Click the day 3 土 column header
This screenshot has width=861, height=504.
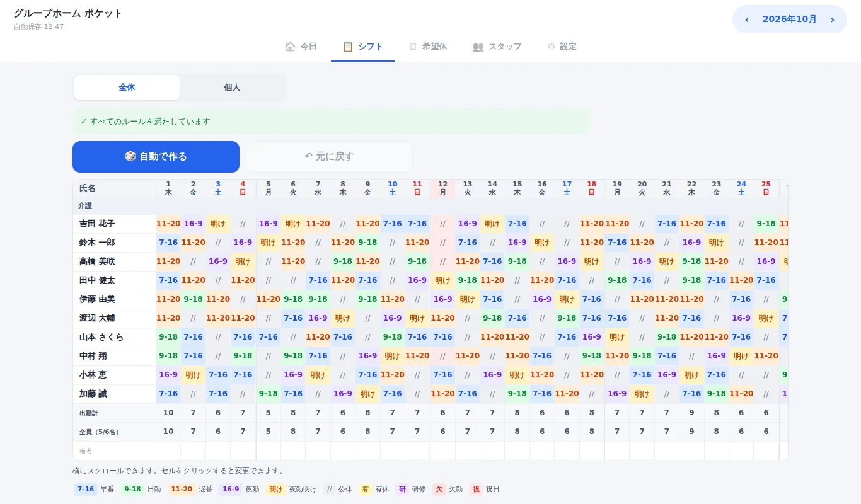[218, 188]
